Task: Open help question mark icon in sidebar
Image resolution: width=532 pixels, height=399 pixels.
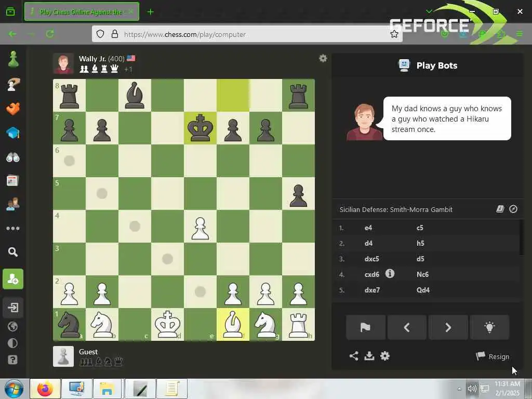Action: (12, 360)
